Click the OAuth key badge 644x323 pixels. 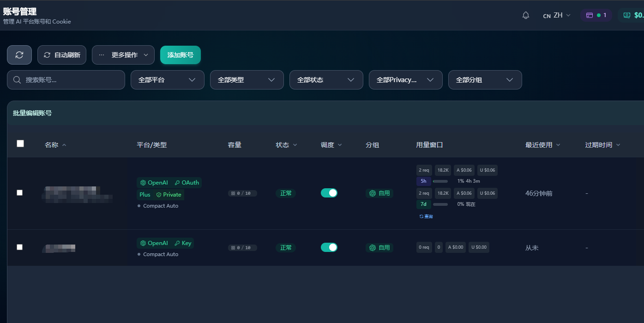coord(187,183)
